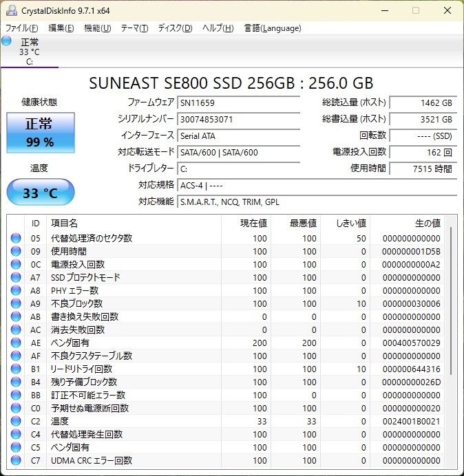Click the status orb for UDMA CRC エラー回数 row
The image size is (464, 476).
16,460
